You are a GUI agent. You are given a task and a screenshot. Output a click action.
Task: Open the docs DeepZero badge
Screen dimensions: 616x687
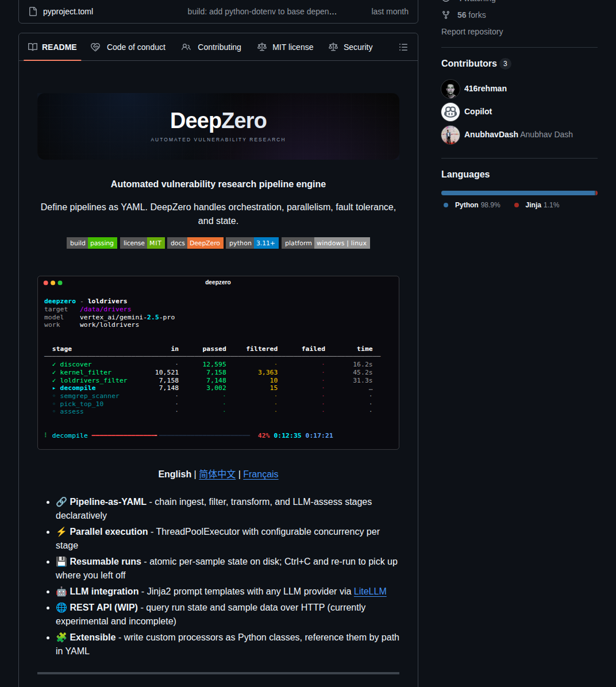point(195,243)
